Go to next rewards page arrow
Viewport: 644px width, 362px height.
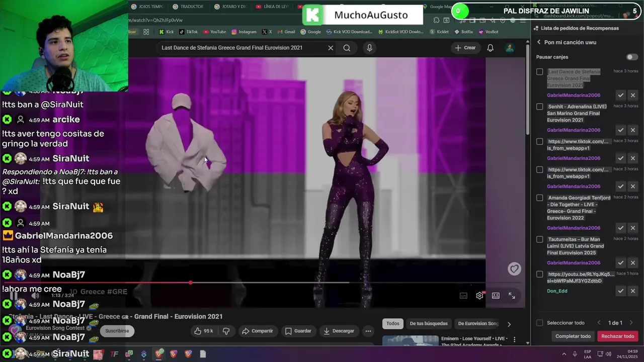point(631,323)
